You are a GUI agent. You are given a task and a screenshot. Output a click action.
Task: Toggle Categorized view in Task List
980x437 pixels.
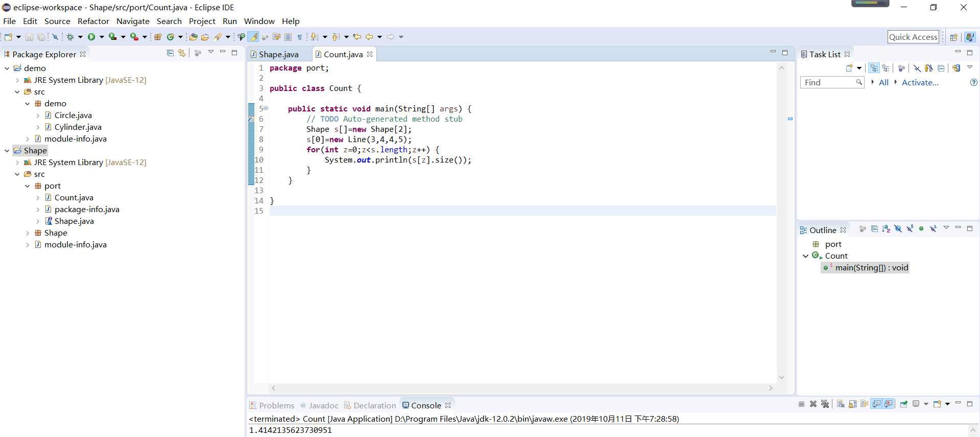pos(874,68)
